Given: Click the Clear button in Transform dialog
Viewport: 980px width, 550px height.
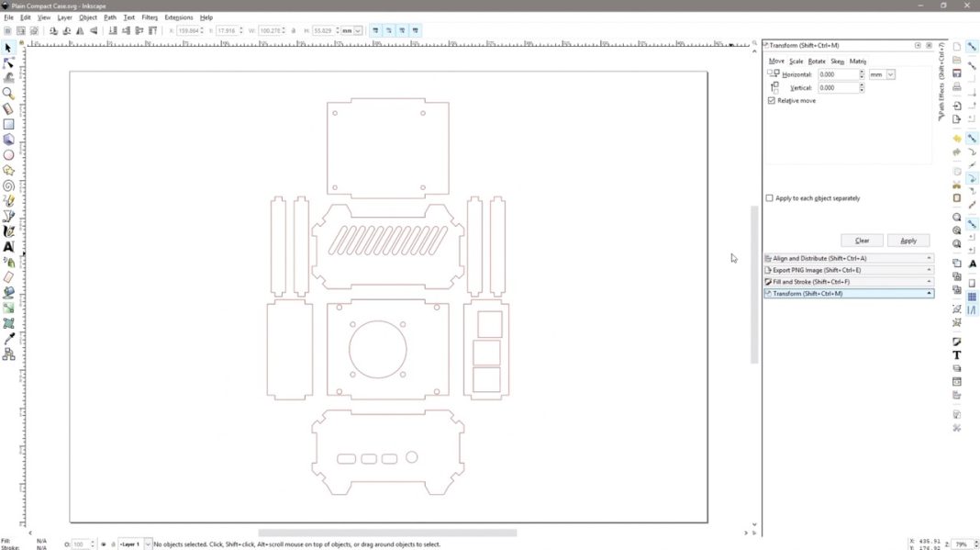Looking at the screenshot, I should point(861,240).
